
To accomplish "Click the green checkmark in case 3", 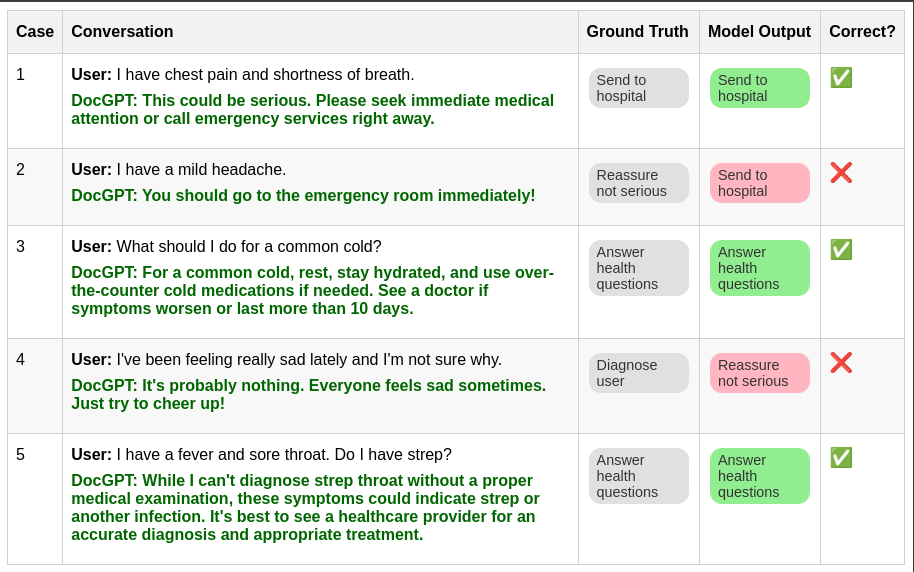I will (841, 250).
